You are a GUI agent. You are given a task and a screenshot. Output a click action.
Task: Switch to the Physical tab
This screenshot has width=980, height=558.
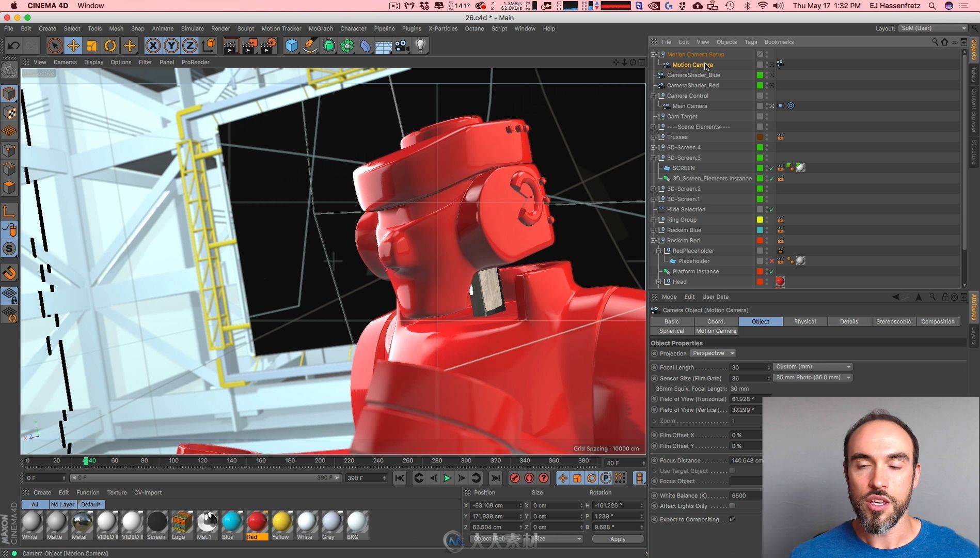pyautogui.click(x=805, y=321)
